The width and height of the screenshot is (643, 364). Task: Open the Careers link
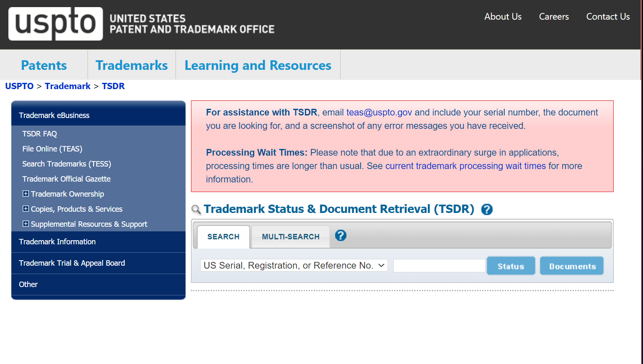(554, 17)
